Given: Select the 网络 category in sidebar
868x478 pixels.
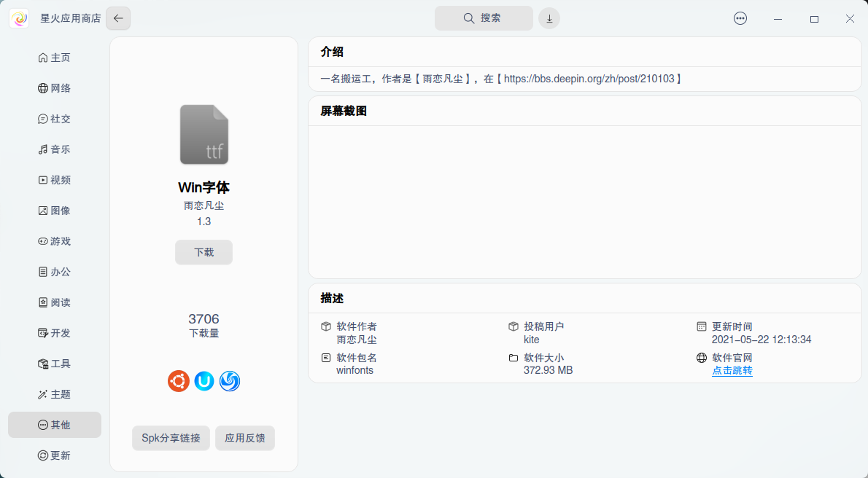Looking at the screenshot, I should click(54, 87).
